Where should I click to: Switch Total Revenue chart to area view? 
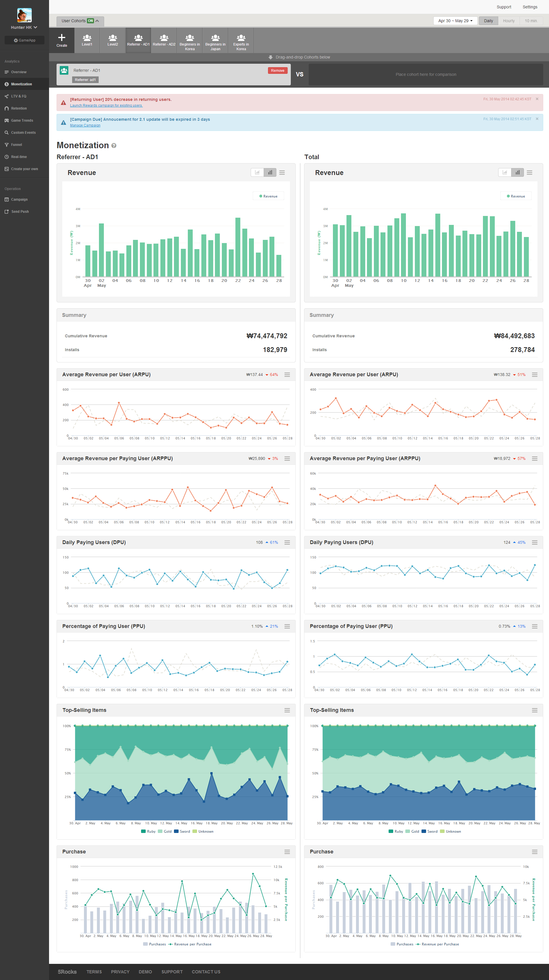click(505, 173)
